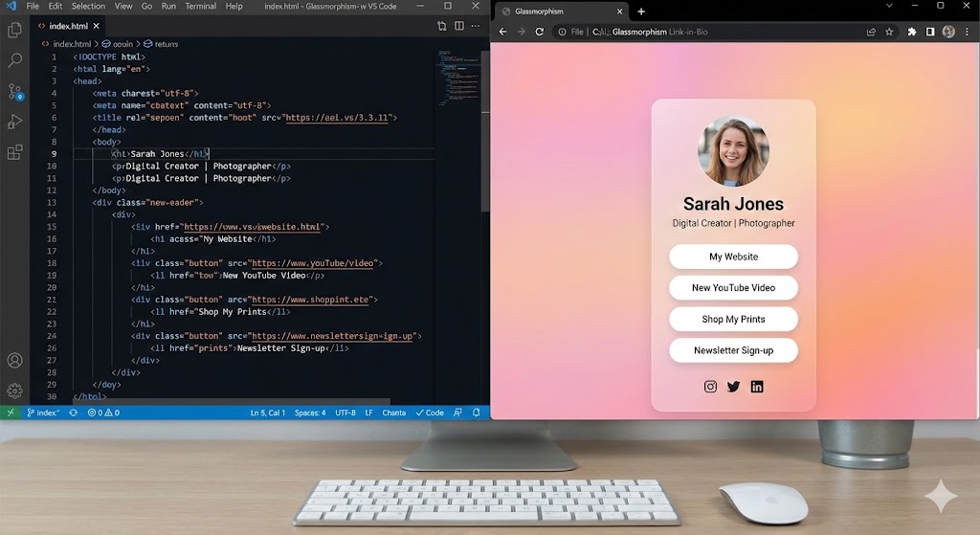Open the browser tab search chevron
Image resolution: width=980 pixels, height=535 pixels.
click(x=889, y=6)
